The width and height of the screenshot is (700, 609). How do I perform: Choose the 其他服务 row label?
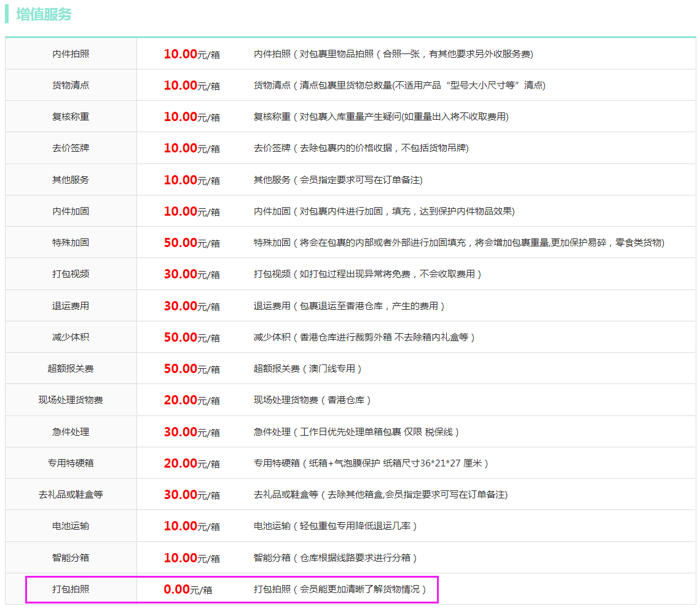[71, 180]
